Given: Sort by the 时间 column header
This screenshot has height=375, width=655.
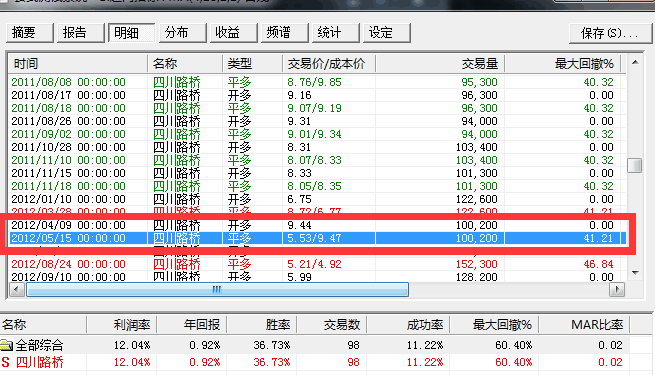Looking at the screenshot, I should [78, 64].
